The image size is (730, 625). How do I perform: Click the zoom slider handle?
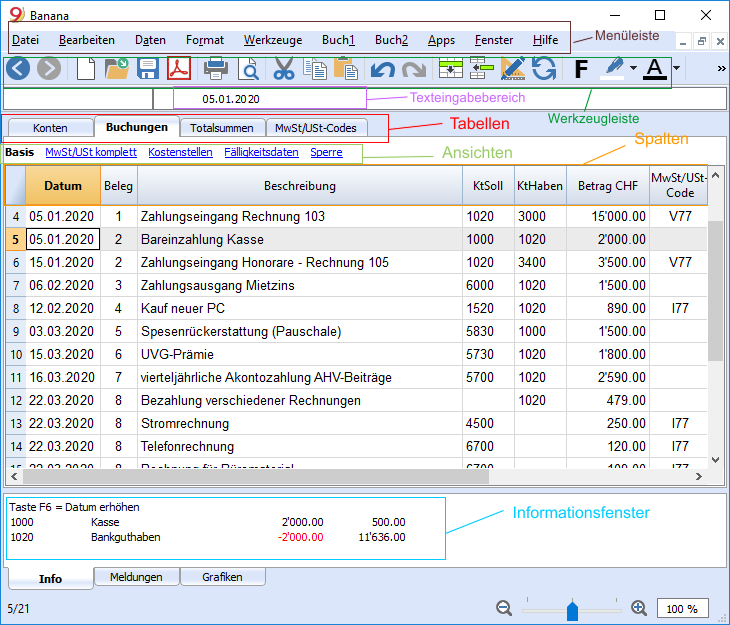(572, 610)
